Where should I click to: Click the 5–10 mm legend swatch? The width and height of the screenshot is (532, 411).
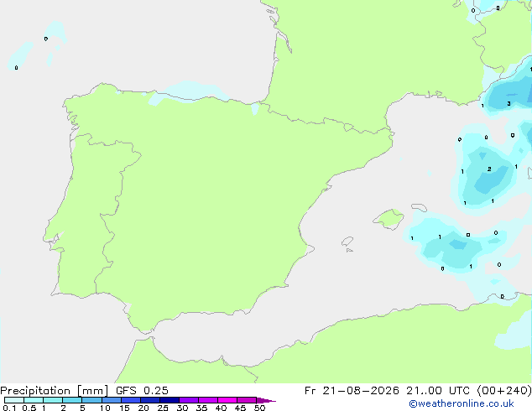pyautogui.click(x=91, y=400)
